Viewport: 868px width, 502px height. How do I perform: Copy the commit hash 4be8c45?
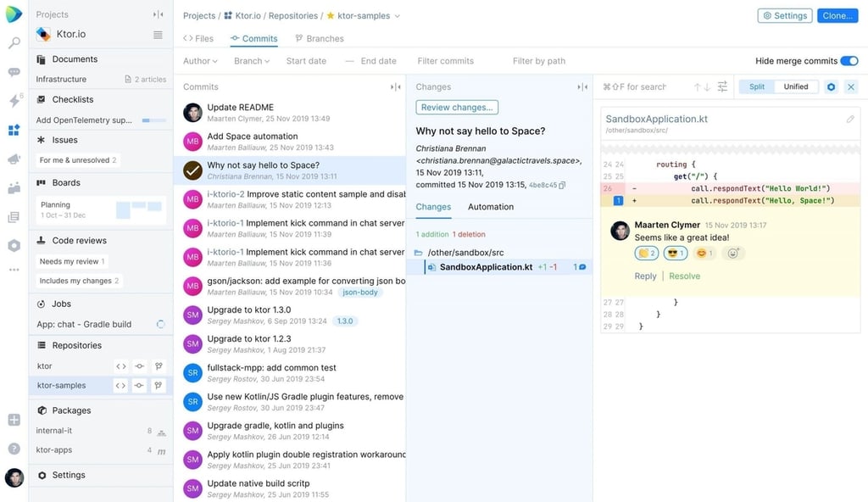tap(562, 185)
